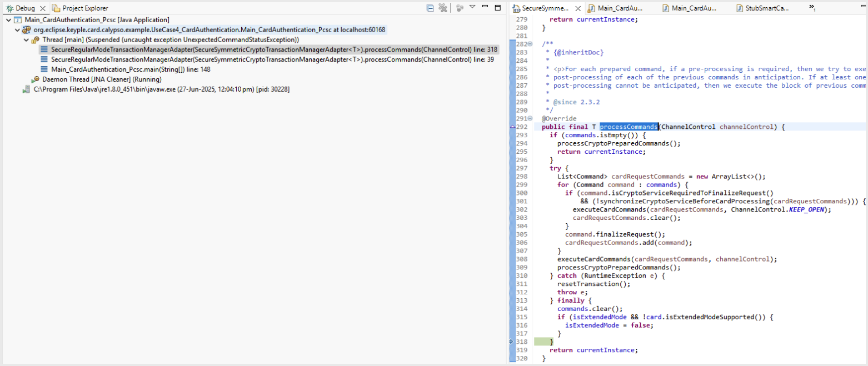Show hidden editor tabs list

(812, 8)
